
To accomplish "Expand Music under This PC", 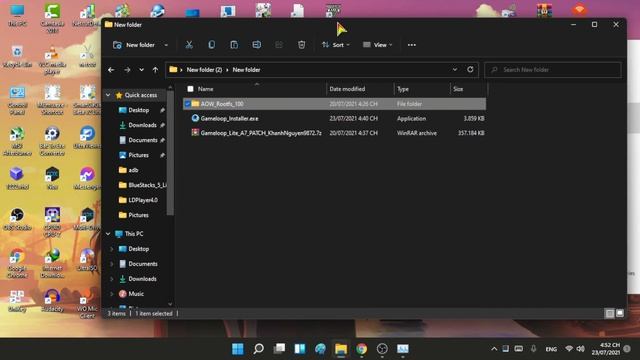I will (111, 294).
